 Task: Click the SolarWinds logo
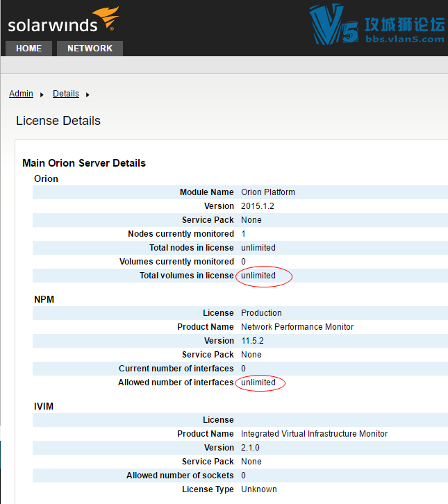coord(63,20)
